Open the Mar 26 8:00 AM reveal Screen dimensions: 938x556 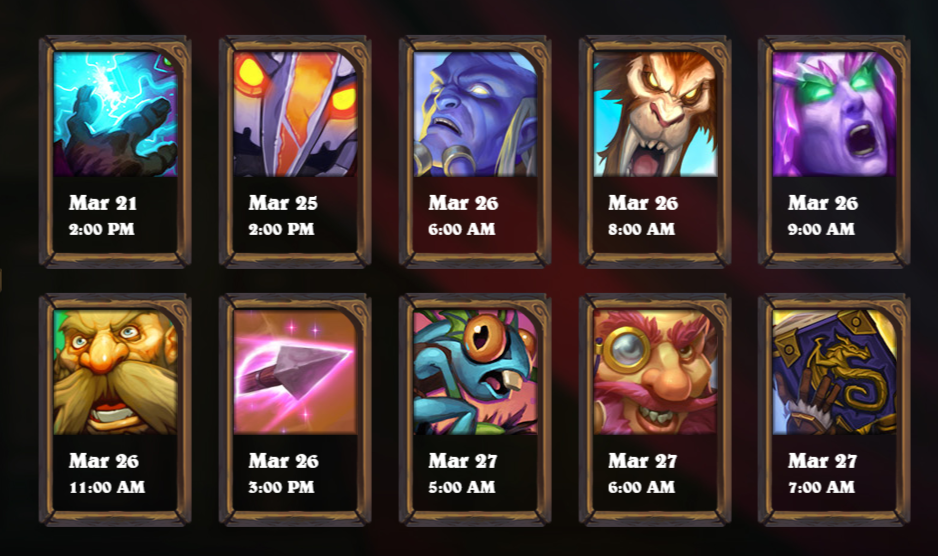tap(643, 215)
